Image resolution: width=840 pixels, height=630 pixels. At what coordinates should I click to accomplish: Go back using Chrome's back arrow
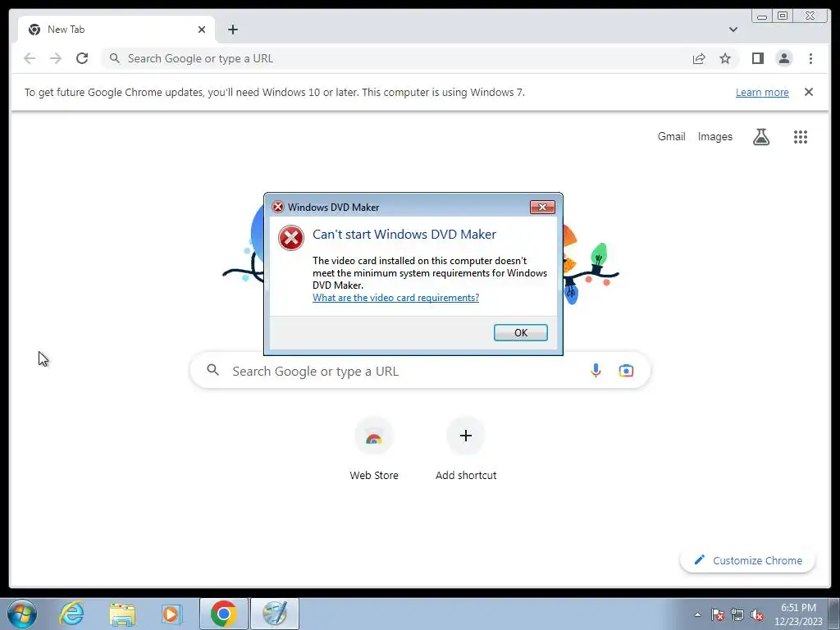pyautogui.click(x=30, y=58)
